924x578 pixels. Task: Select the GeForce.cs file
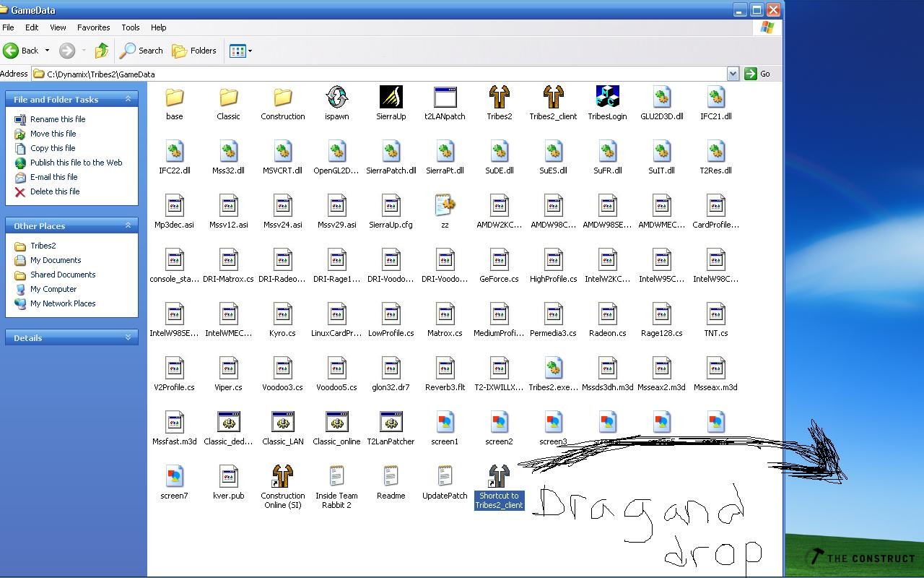point(499,260)
